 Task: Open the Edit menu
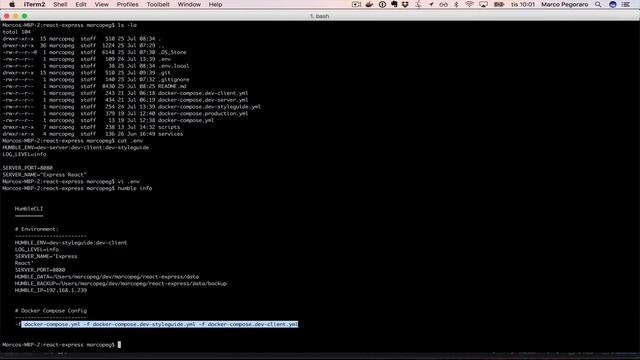coord(81,4)
